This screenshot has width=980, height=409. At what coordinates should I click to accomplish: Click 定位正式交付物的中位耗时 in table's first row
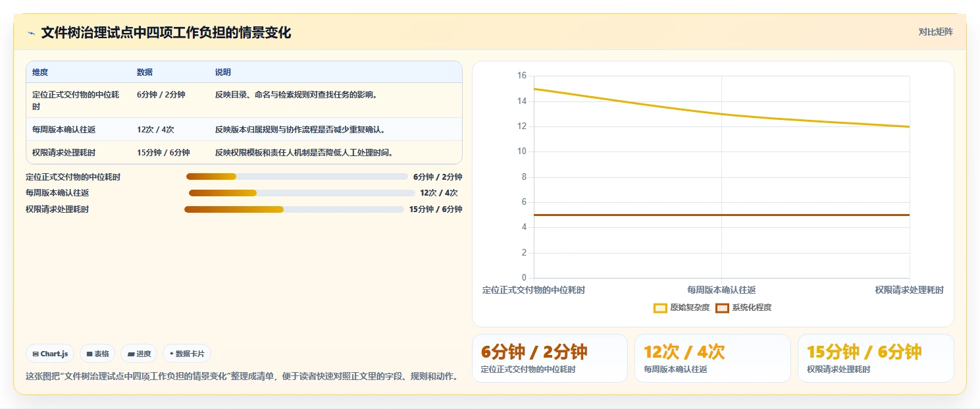pos(76,100)
